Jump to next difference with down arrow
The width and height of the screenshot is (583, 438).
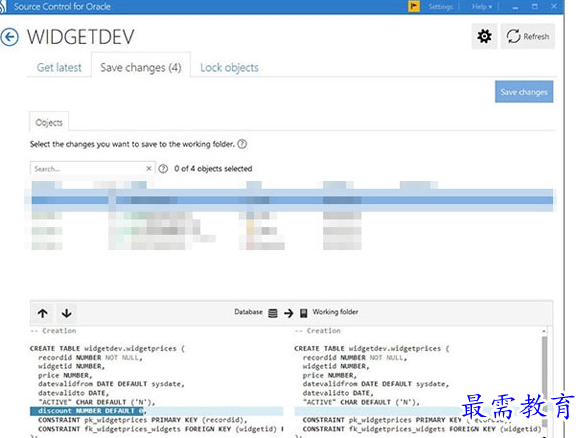coord(67,313)
